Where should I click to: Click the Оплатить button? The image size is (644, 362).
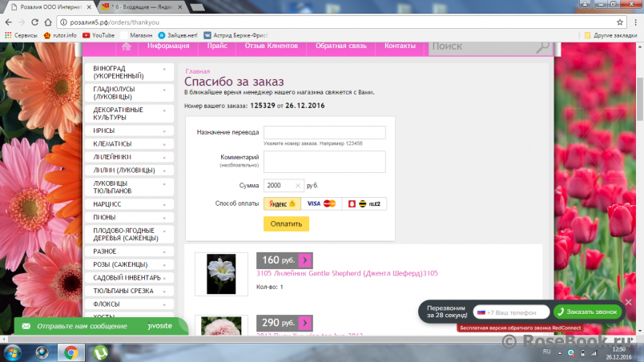pos(286,224)
